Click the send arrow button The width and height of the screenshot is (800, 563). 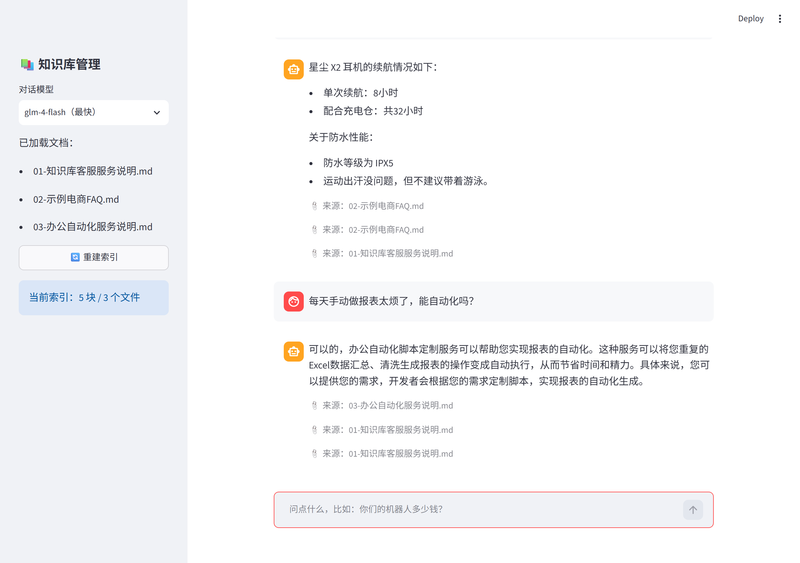pyautogui.click(x=692, y=509)
